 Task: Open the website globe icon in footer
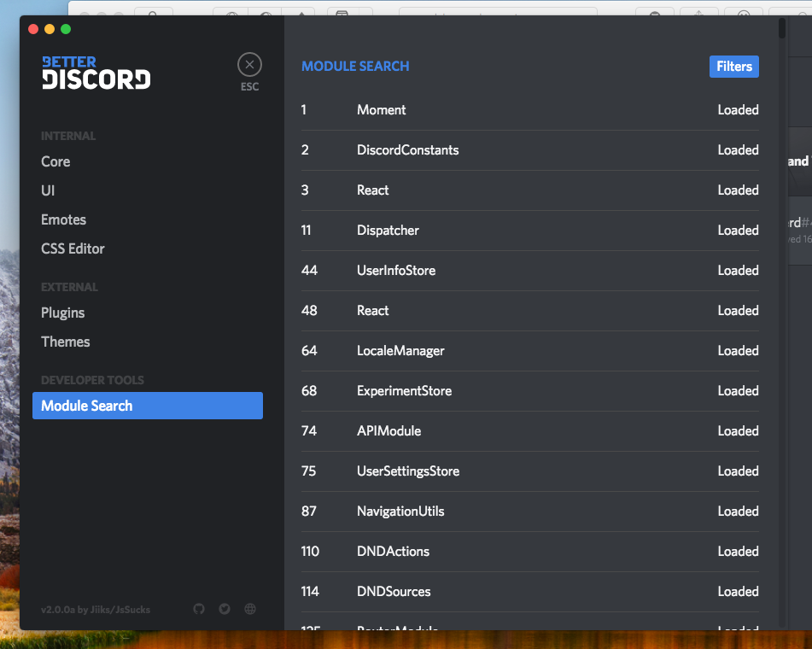[x=250, y=609]
